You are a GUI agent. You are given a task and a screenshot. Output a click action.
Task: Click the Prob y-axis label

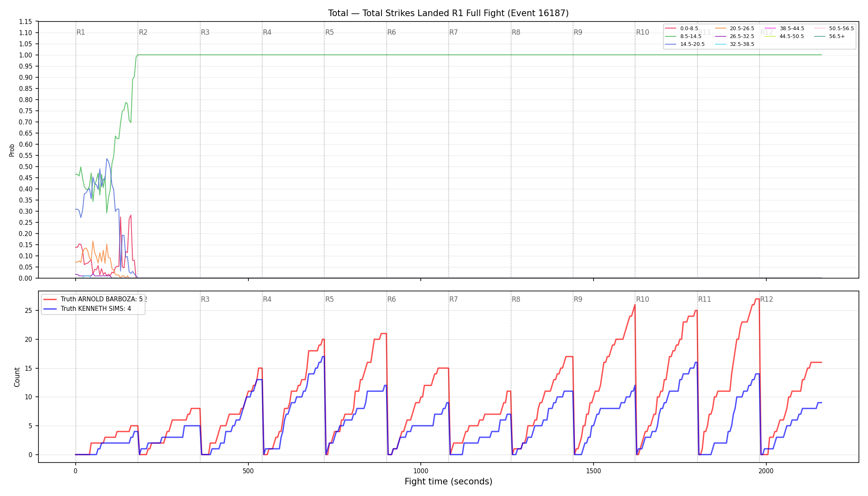12,150
